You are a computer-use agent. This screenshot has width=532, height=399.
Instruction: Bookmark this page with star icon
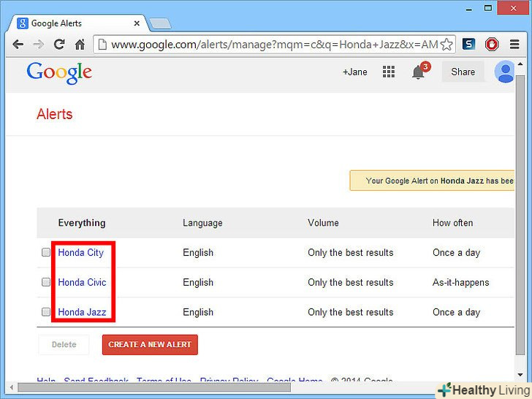coord(447,44)
